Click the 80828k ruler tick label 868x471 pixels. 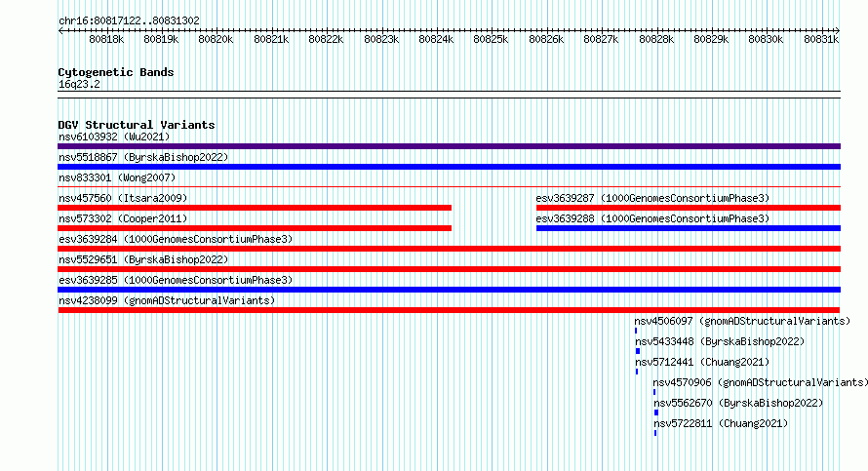[x=656, y=39]
